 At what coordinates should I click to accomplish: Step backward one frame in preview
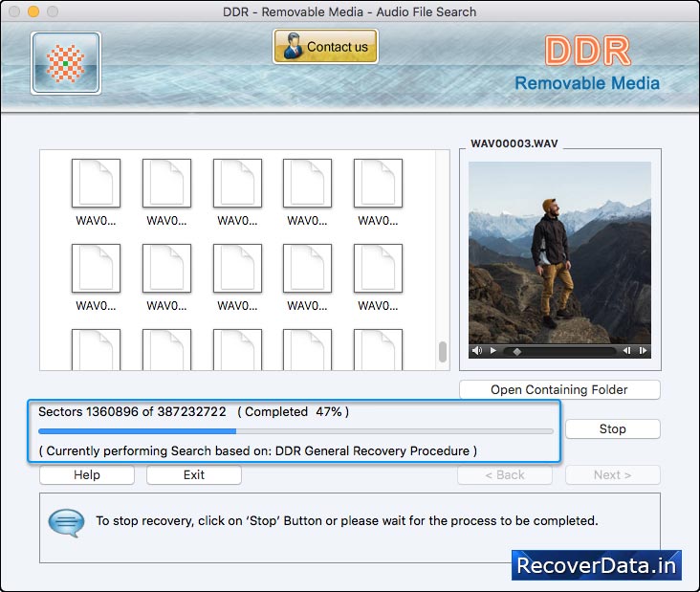626,351
